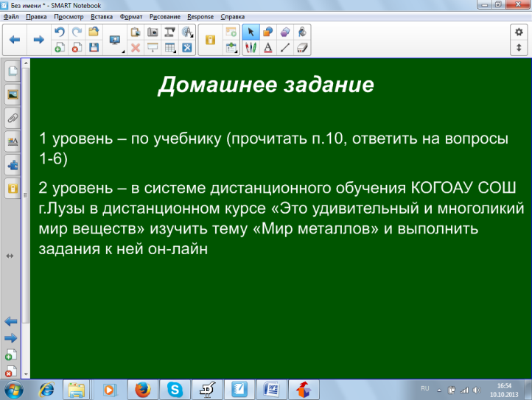Save the notebook file

pos(94,47)
